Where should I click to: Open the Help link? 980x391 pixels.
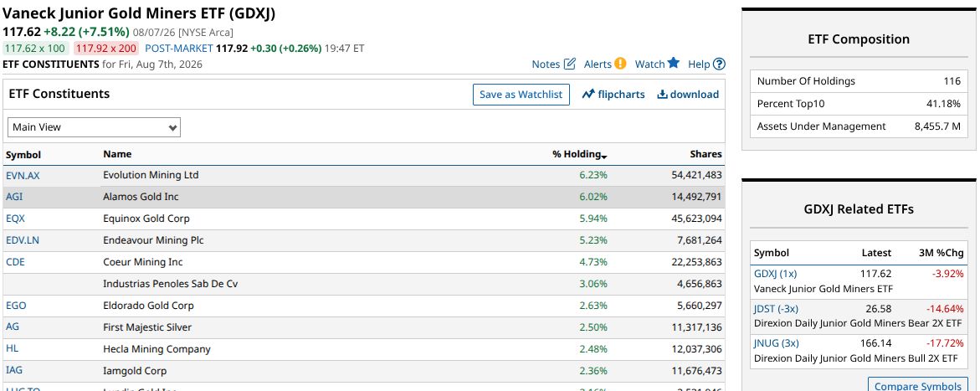(x=699, y=64)
